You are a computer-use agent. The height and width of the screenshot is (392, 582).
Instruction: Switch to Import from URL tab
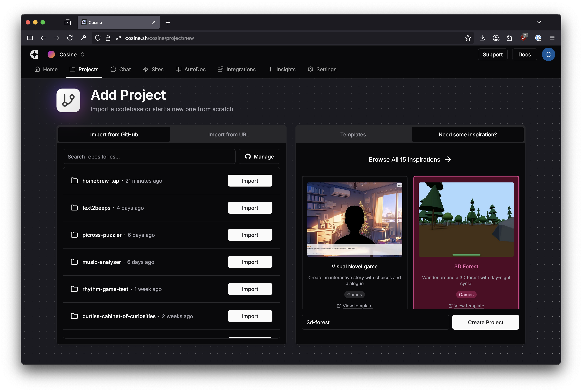tap(228, 135)
